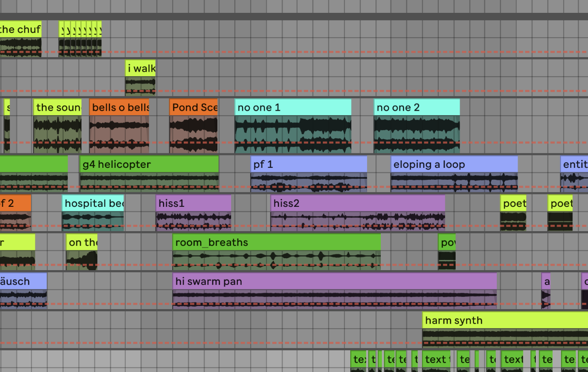Select the 'no one 2' clip
Viewport: 588px width, 372px height.
point(417,108)
